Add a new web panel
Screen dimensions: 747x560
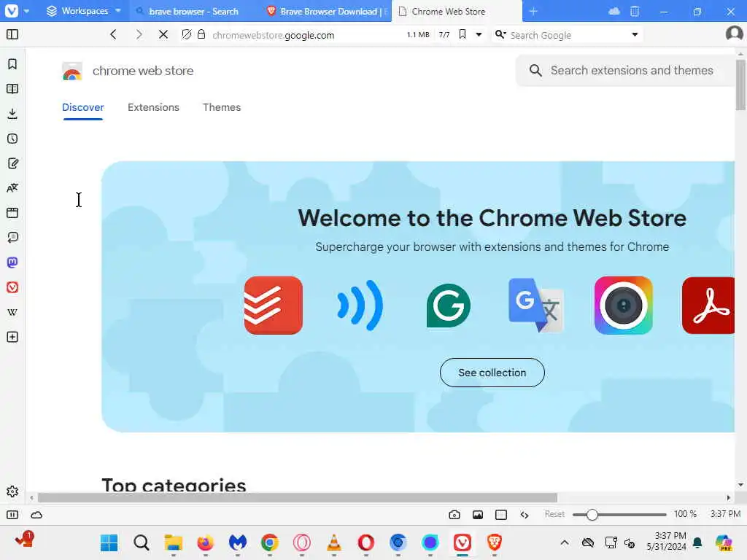(x=12, y=337)
